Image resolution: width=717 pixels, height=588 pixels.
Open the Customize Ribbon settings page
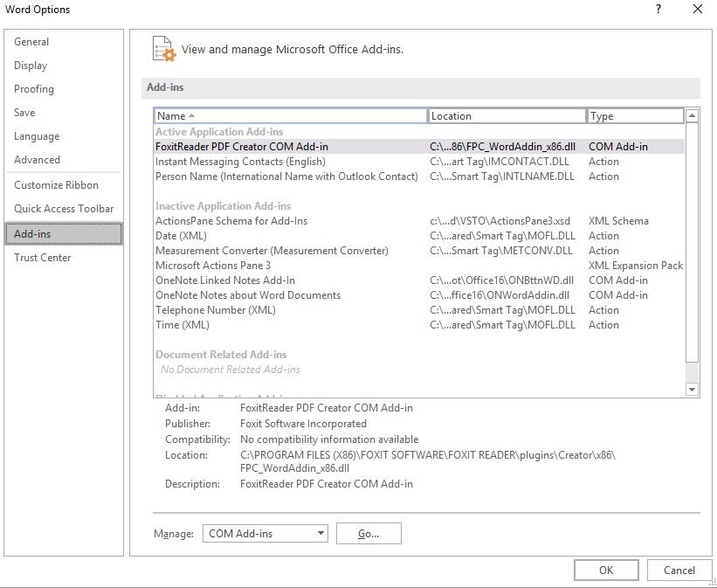[55, 184]
